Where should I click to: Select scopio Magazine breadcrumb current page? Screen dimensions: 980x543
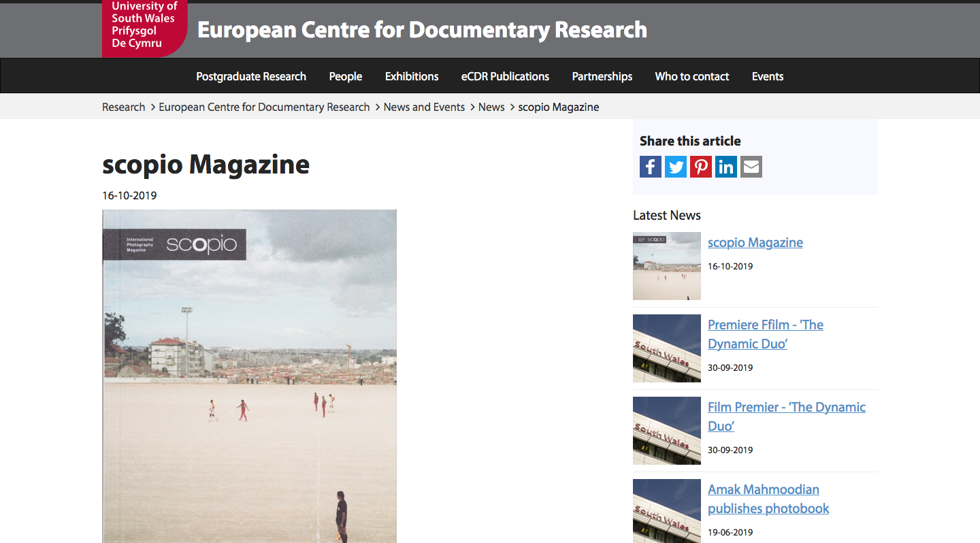tap(559, 107)
